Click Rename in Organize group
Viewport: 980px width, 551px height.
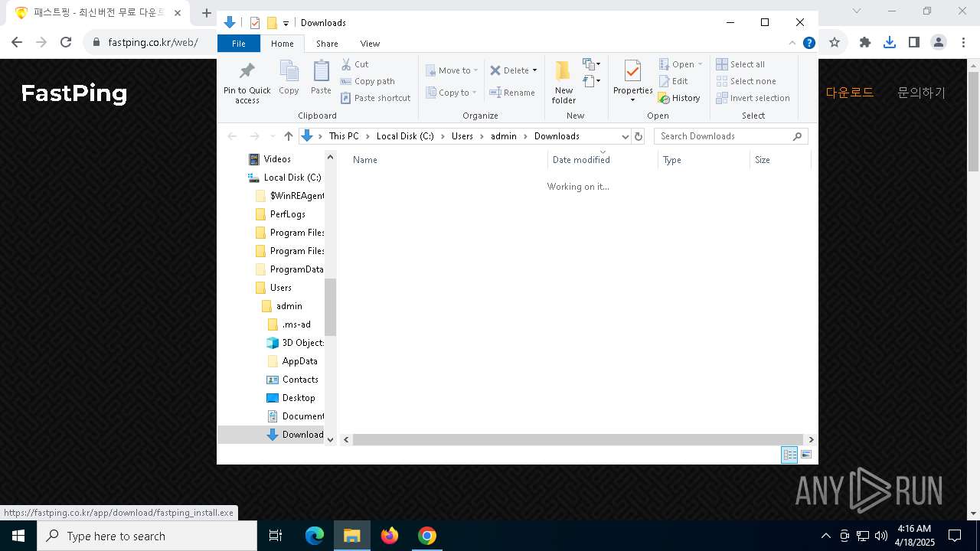pos(512,93)
